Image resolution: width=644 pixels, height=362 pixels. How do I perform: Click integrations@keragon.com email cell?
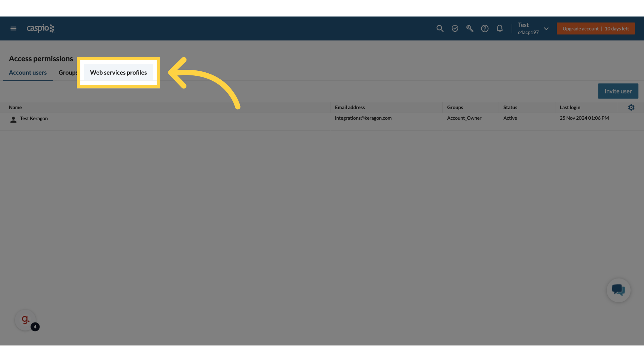[363, 118]
